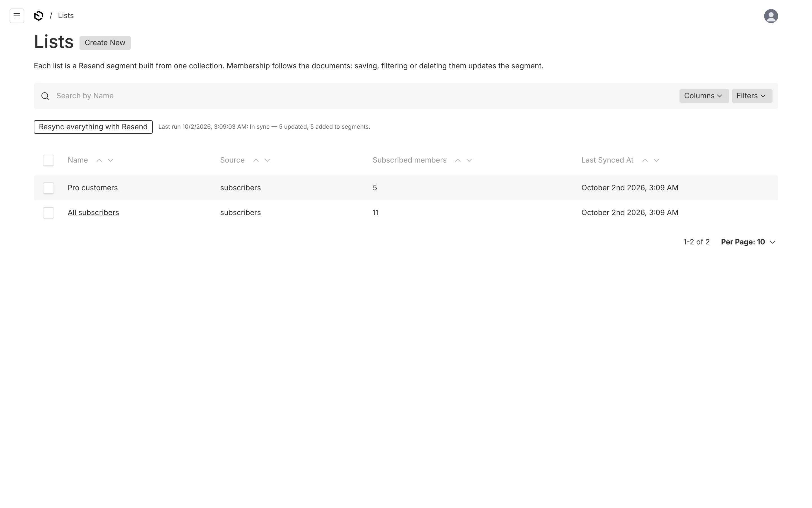Image resolution: width=812 pixels, height=508 pixels.
Task: Click the Create New button
Action: (105, 43)
